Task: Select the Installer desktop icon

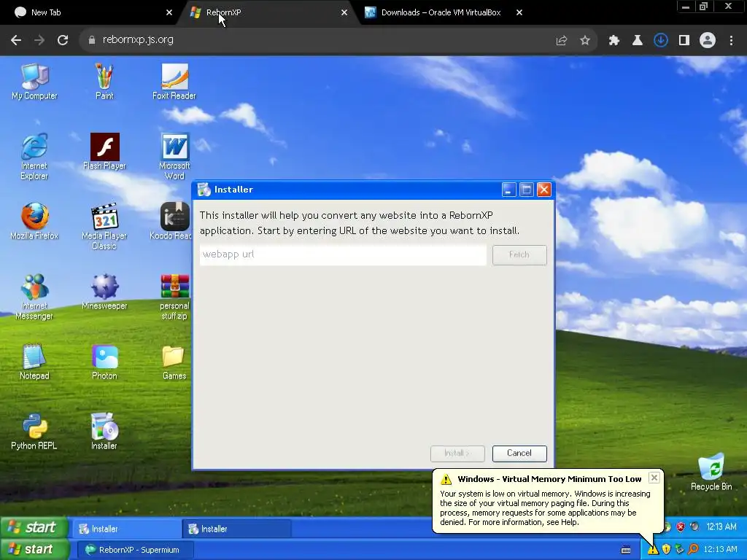Action: pyautogui.click(x=104, y=432)
